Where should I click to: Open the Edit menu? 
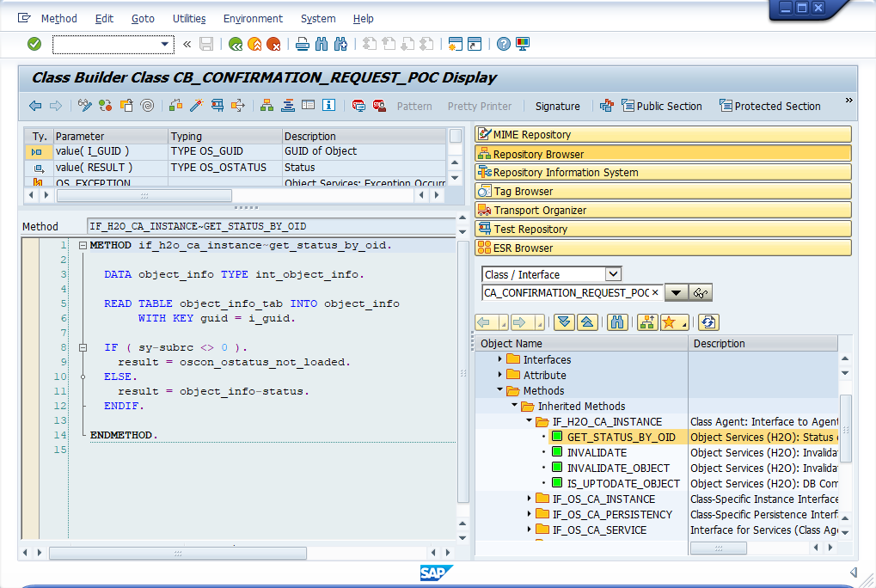[x=105, y=18]
